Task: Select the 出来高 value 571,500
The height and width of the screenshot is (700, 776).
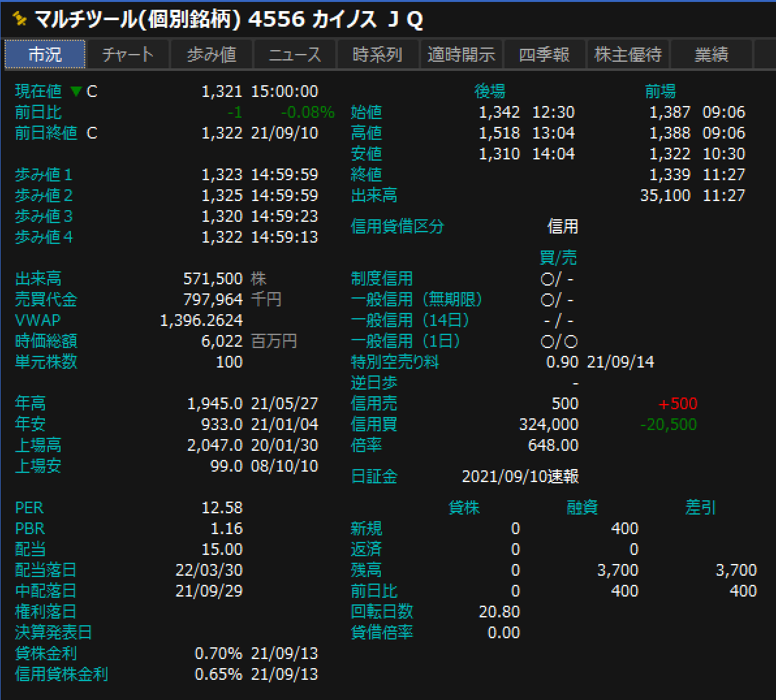Action: (x=213, y=279)
